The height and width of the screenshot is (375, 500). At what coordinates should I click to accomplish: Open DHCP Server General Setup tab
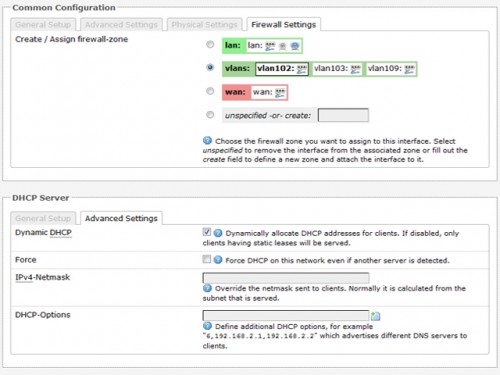[43, 218]
